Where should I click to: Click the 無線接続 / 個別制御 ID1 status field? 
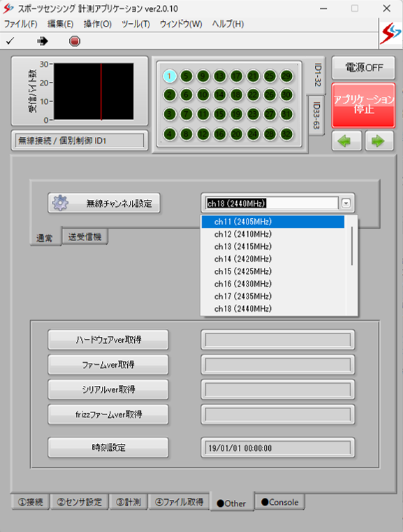point(80,141)
